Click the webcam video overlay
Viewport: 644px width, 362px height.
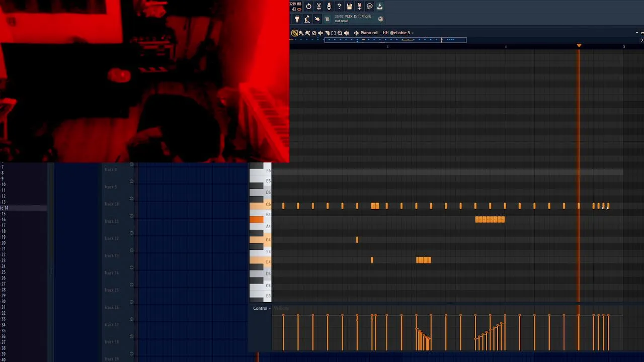click(144, 81)
